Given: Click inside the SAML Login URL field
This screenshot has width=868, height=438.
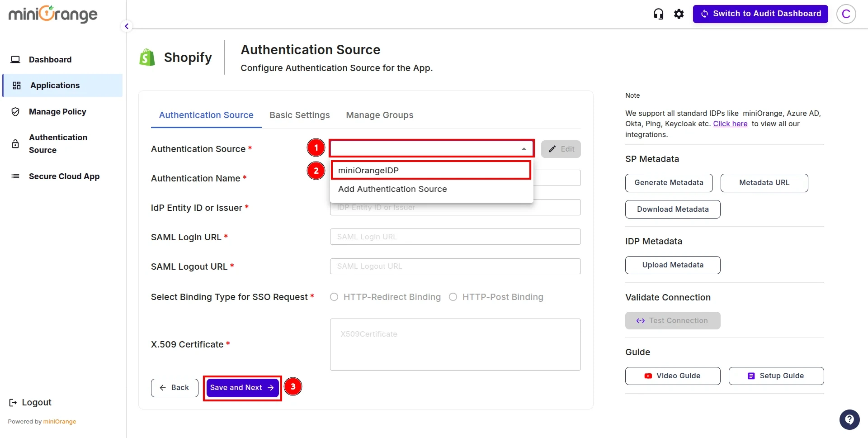Looking at the screenshot, I should coord(455,236).
